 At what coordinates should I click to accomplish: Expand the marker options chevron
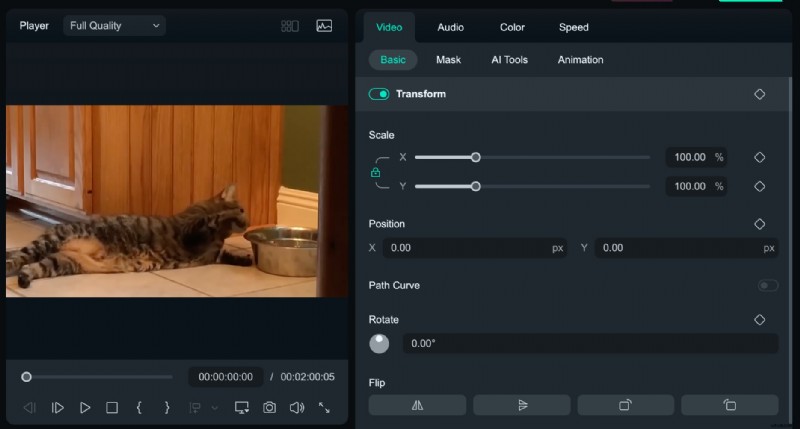(215, 408)
